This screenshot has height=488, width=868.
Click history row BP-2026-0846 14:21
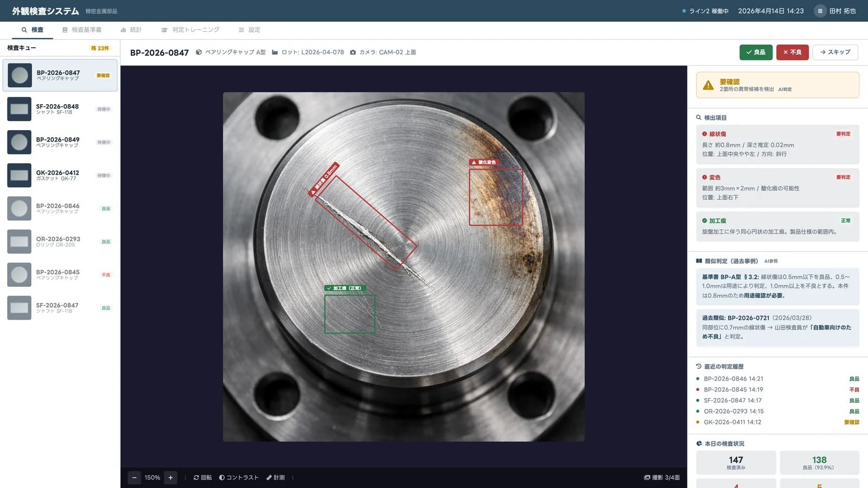(x=777, y=379)
